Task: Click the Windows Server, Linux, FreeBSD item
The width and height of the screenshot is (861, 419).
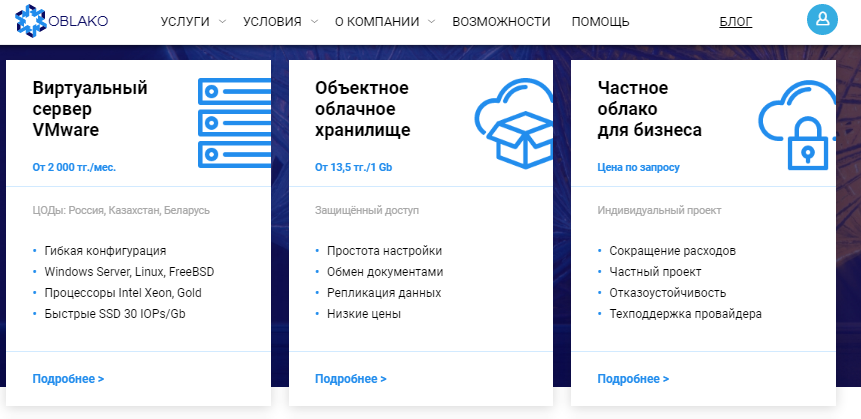Action: click(130, 272)
